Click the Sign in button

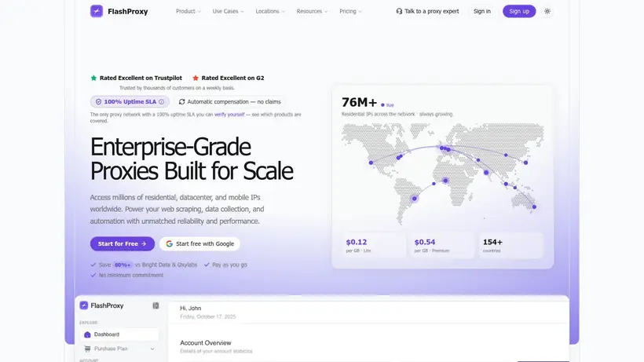coord(481,12)
